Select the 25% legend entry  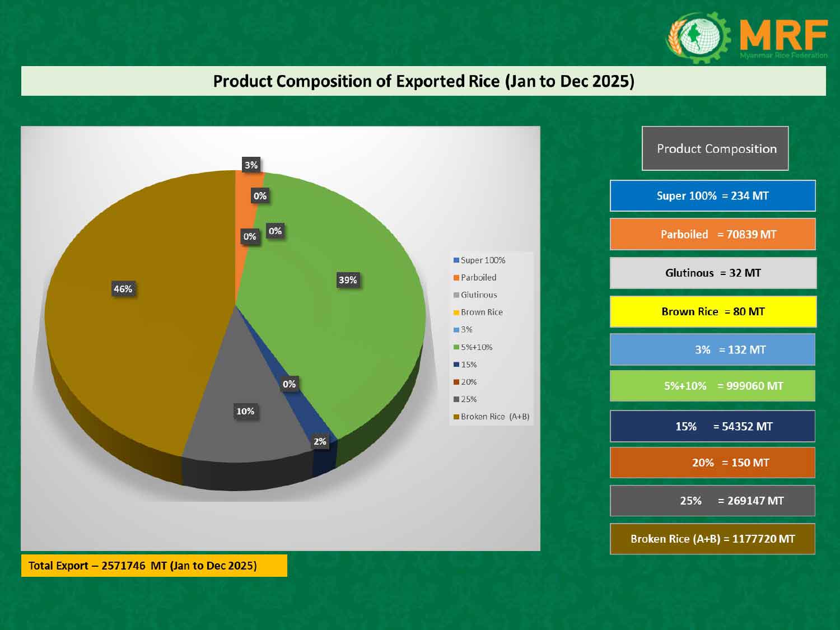coord(468,399)
